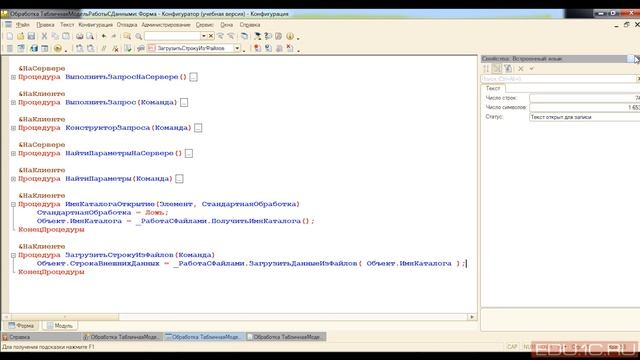Open the Отладка menu

point(127,25)
